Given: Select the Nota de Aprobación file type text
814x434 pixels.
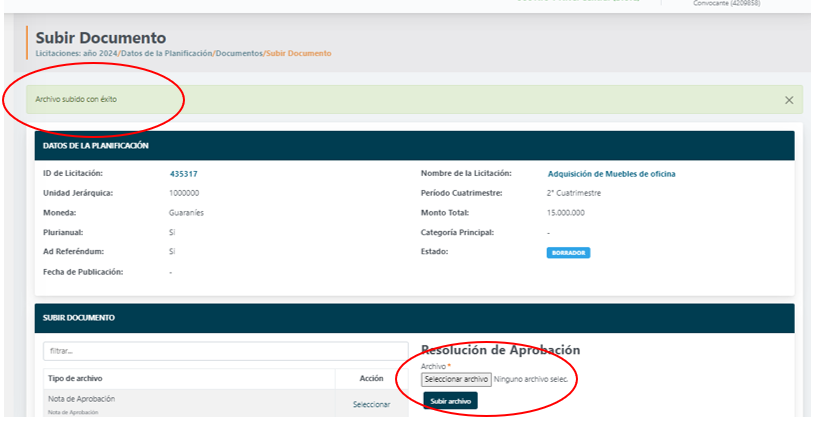Looking at the screenshot, I should (x=82, y=399).
